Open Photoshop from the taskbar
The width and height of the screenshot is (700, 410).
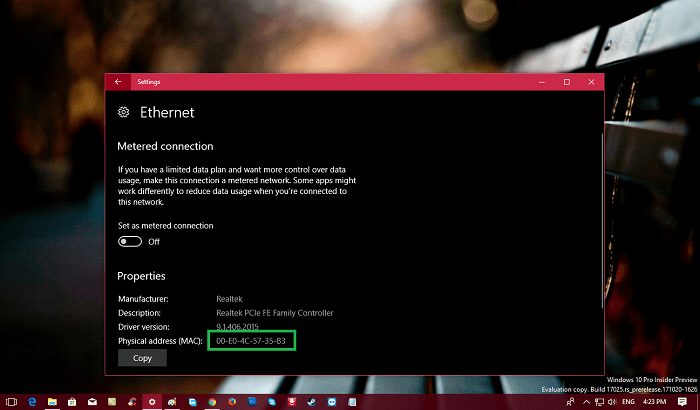(252, 402)
